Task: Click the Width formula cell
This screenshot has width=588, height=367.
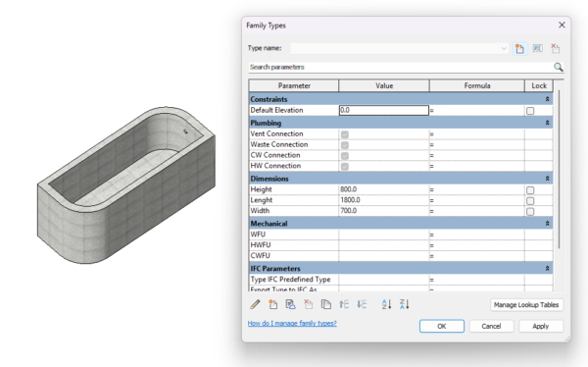Action: tap(476, 211)
